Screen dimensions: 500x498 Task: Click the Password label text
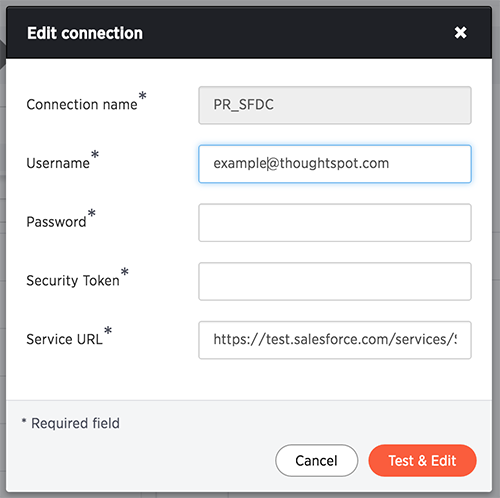coord(56,222)
